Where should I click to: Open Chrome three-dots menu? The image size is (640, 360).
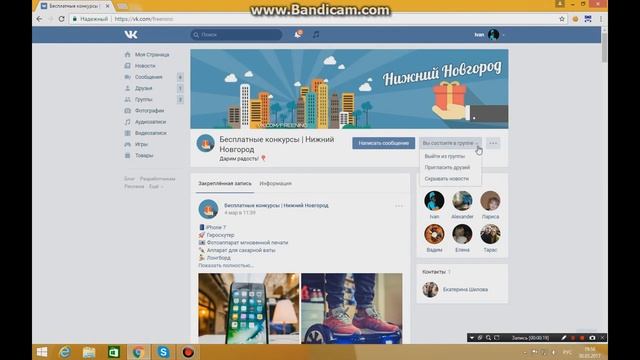pos(601,19)
